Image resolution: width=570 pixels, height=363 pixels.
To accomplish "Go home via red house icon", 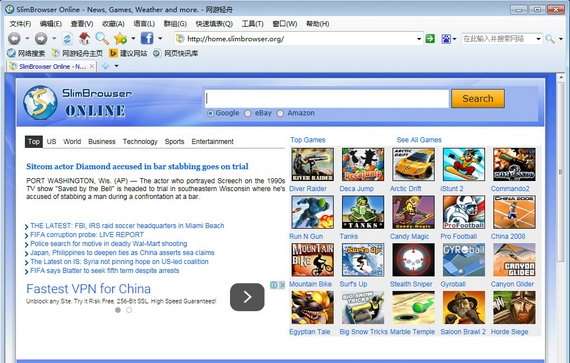I will tap(84, 38).
